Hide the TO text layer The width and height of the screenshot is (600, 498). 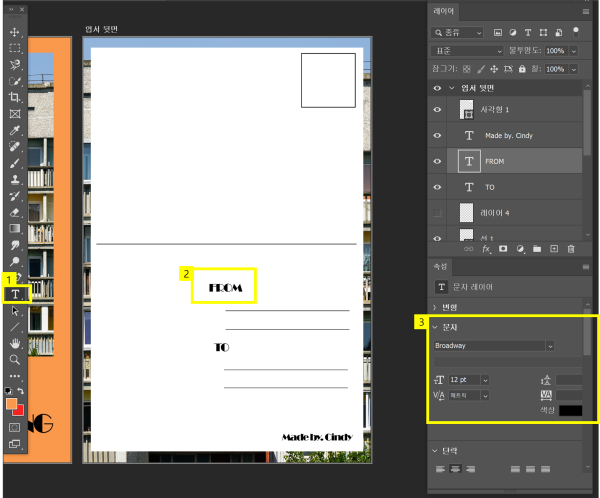point(437,188)
